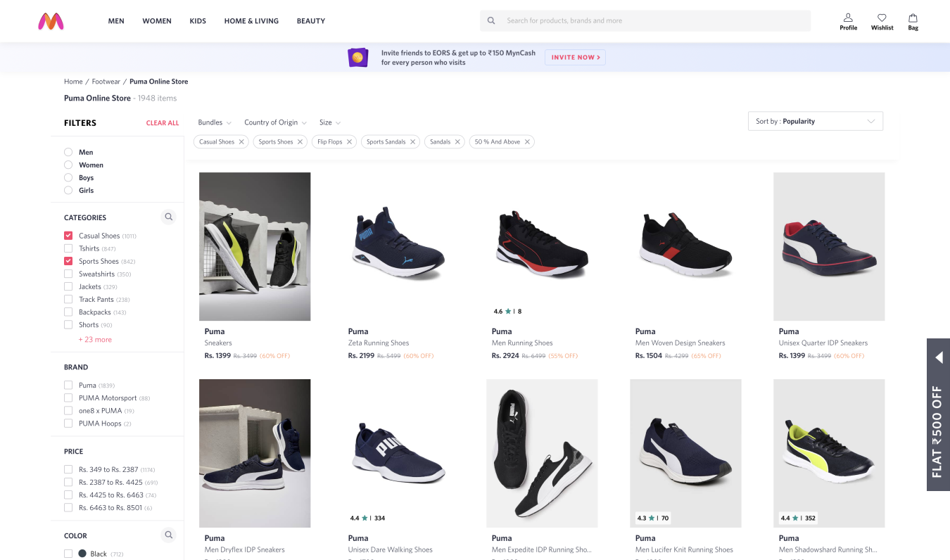Check the Black color filter
Viewport: 950px width, 560px height.
[68, 554]
